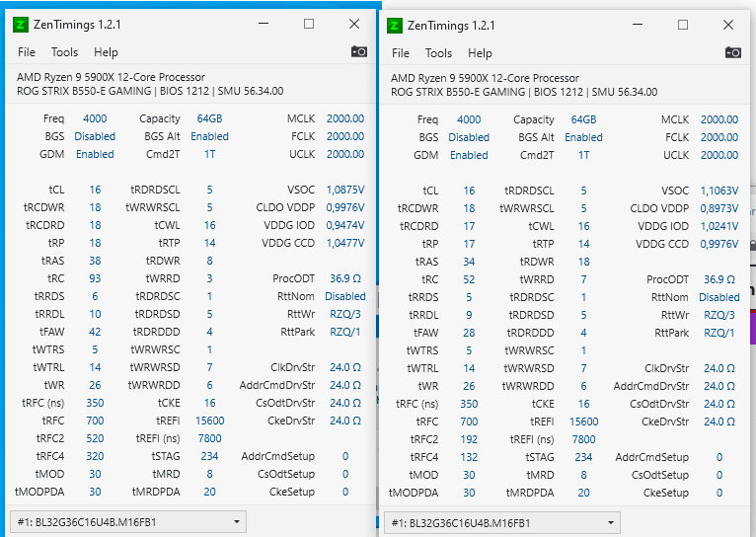The image size is (756, 537).
Task: Click GDM Enabled value in left window
Action: click(95, 154)
